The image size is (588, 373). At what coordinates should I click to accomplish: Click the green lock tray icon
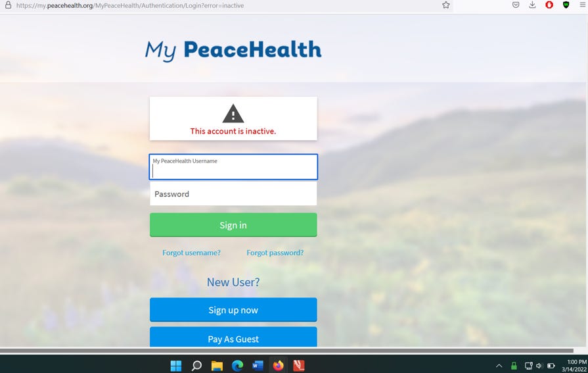pyautogui.click(x=514, y=366)
